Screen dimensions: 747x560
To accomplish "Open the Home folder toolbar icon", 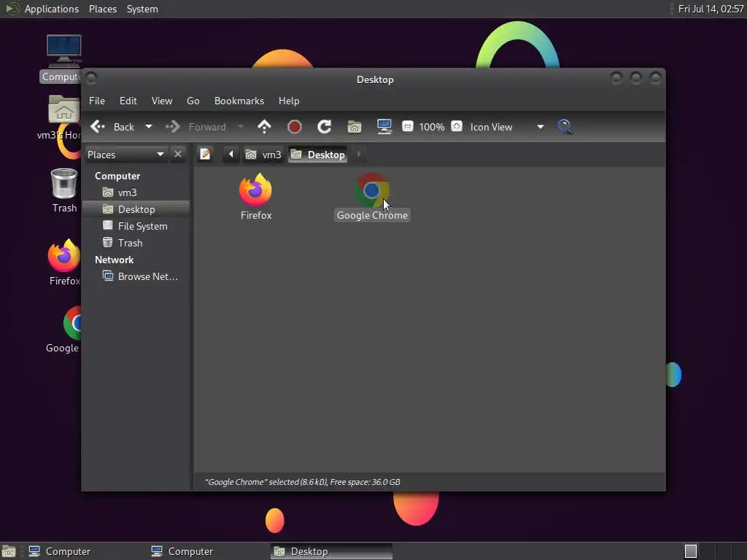I will (x=355, y=127).
